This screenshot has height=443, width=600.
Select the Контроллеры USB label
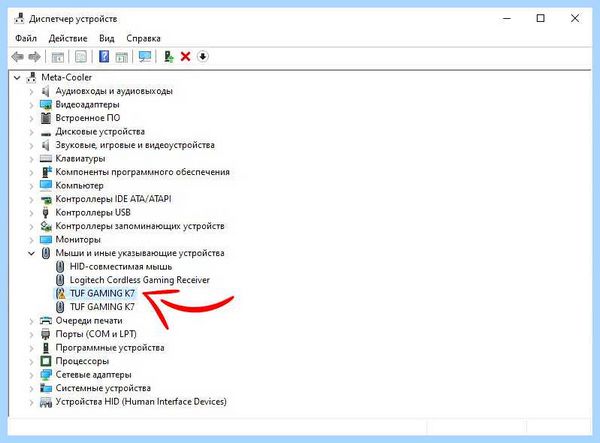coord(93,212)
